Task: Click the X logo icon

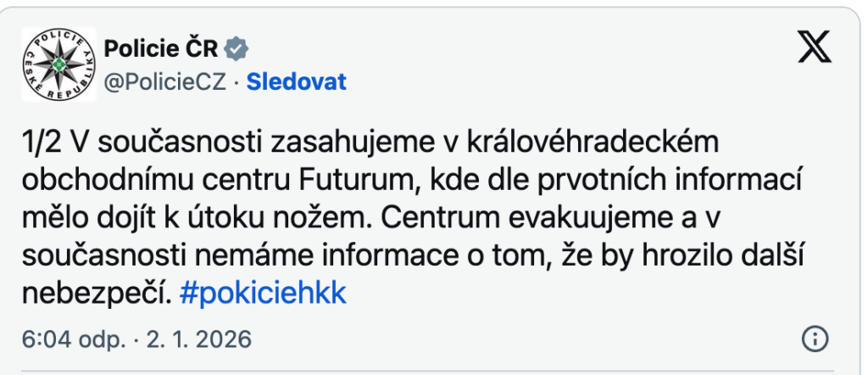Action: tap(815, 49)
